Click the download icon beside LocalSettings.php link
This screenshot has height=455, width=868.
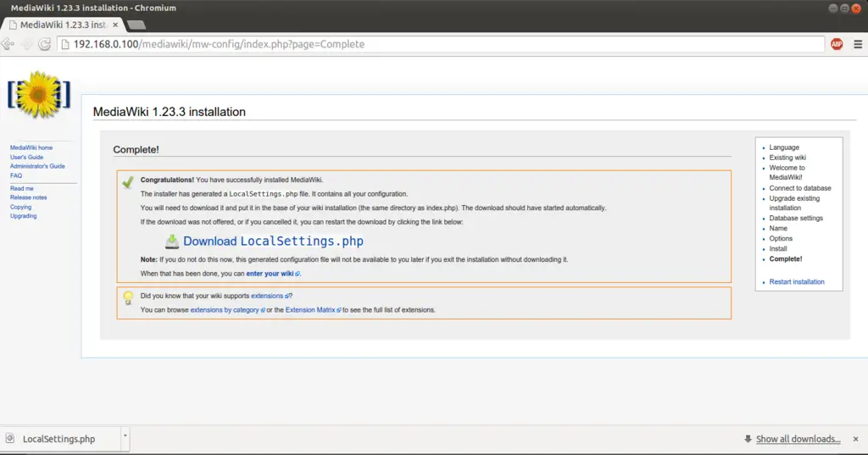(172, 241)
